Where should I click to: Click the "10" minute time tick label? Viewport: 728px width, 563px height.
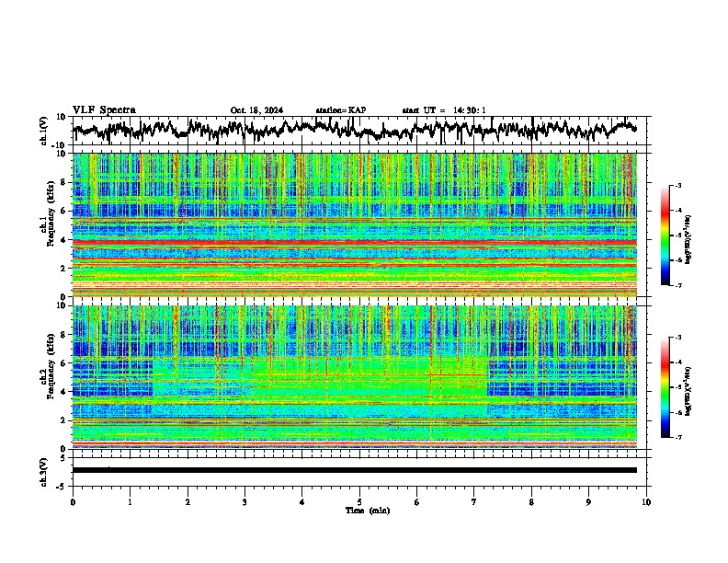(x=646, y=502)
